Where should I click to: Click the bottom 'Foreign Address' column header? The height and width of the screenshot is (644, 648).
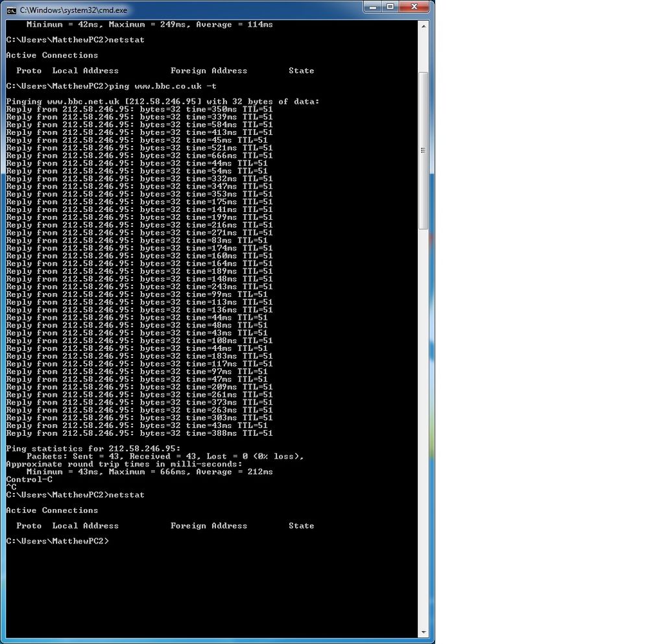pyautogui.click(x=209, y=526)
